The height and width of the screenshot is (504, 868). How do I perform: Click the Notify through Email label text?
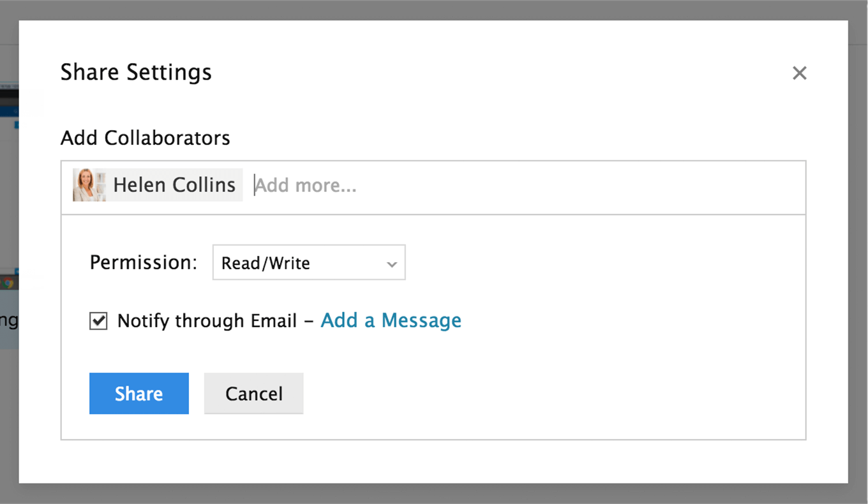coord(207,321)
